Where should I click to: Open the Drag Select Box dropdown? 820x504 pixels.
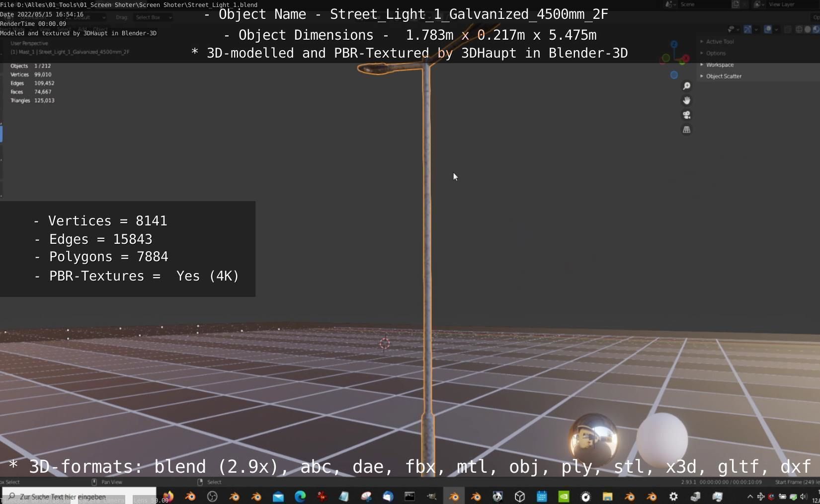point(153,17)
